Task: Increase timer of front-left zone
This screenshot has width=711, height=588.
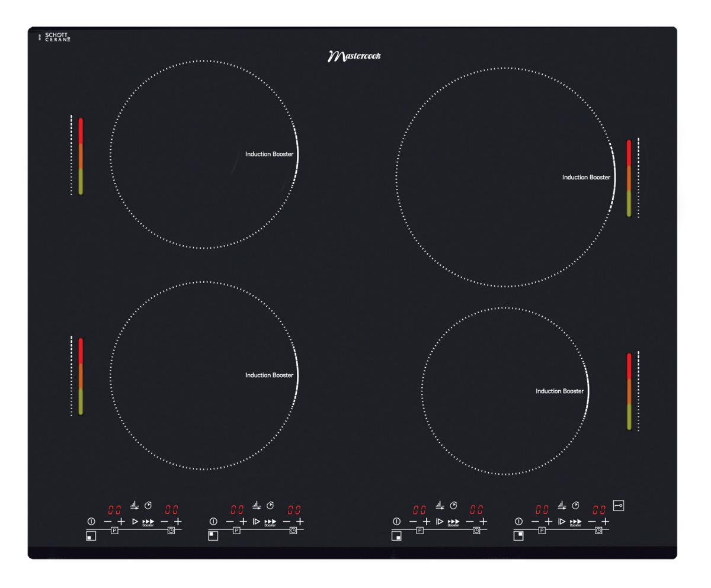Action: click(x=178, y=522)
